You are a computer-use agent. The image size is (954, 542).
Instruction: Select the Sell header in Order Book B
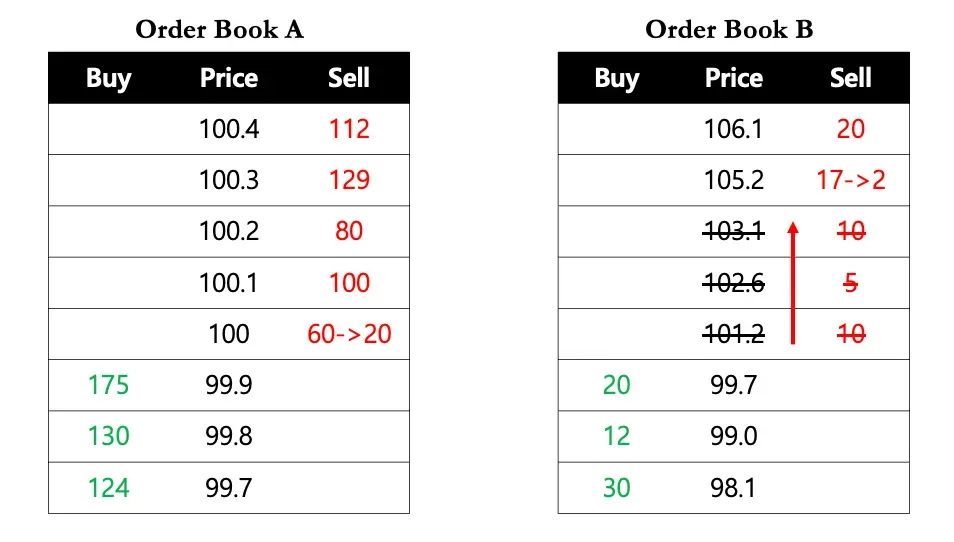[x=850, y=79]
